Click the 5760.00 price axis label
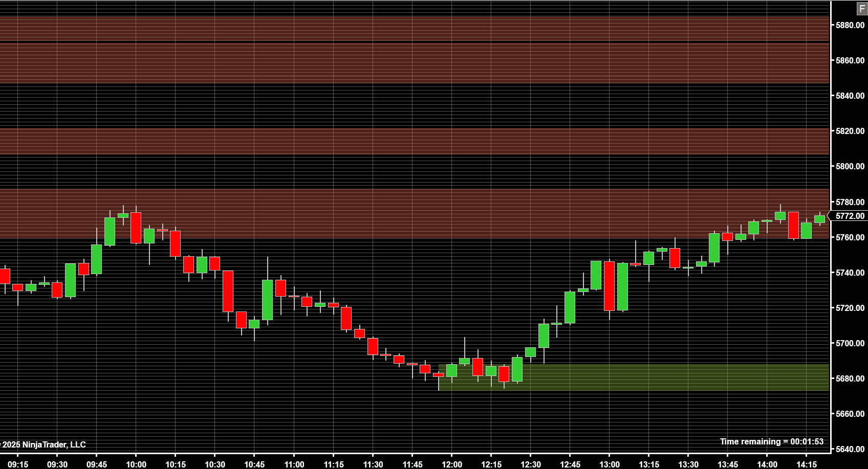The image size is (868, 469). click(850, 237)
